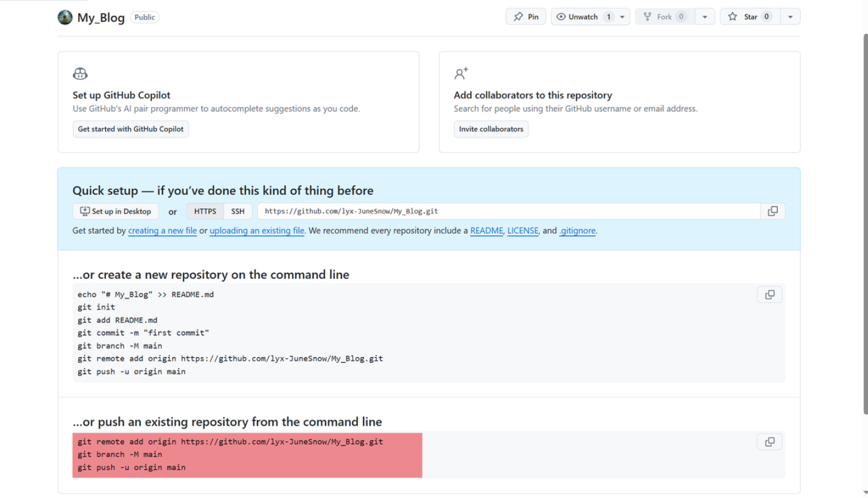Open the Unwatch notifications dropdown arrow
Screen dimensions: 868x498
click(x=623, y=17)
